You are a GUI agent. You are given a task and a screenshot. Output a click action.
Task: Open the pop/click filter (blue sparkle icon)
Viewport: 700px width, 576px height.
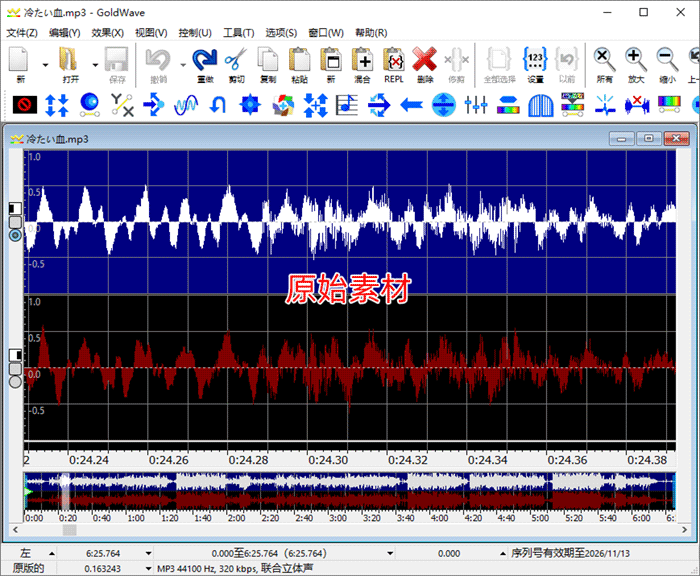coord(605,105)
